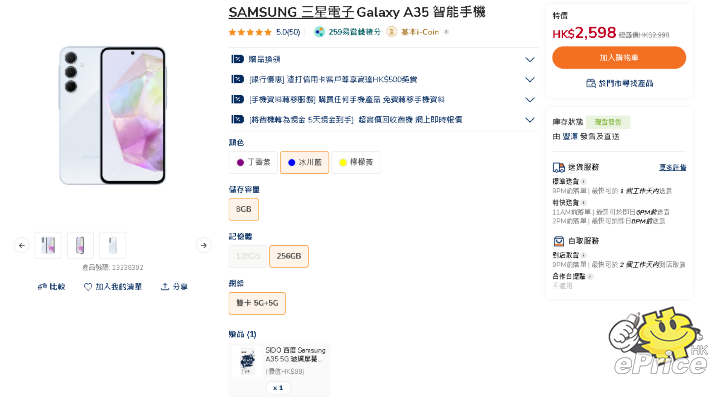Choose the 256GB memory option
Viewport: 718px width, 400px height.
click(288, 256)
